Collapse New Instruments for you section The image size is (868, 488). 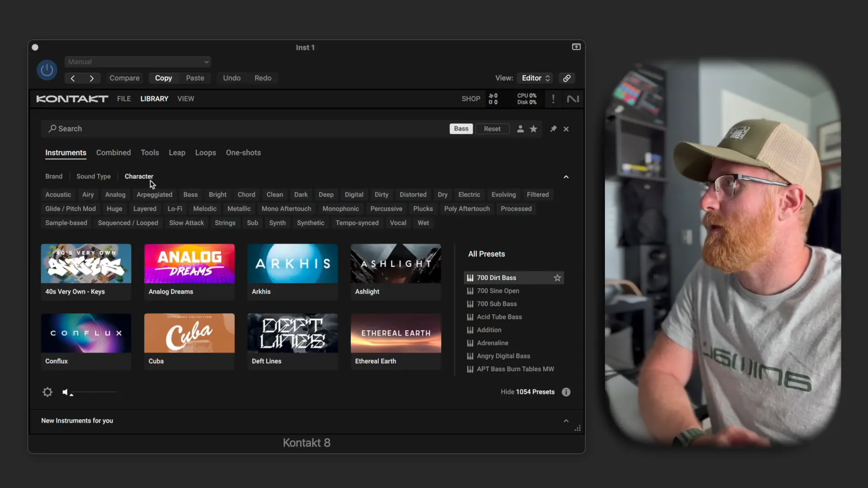(566, 421)
